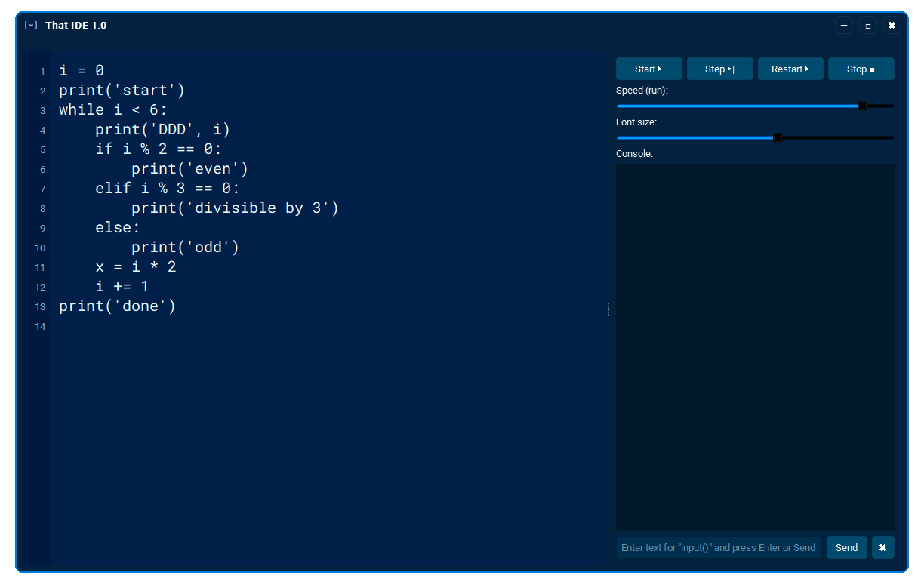This screenshot has width=924, height=588.
Task: Click line number 14 in the gutter
Action: tap(40, 327)
